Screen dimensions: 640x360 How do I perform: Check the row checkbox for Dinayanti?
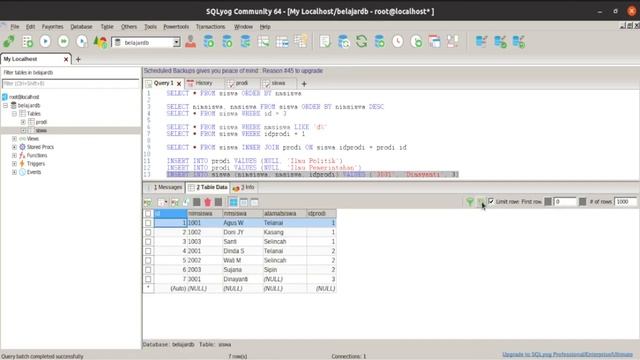pos(148,279)
